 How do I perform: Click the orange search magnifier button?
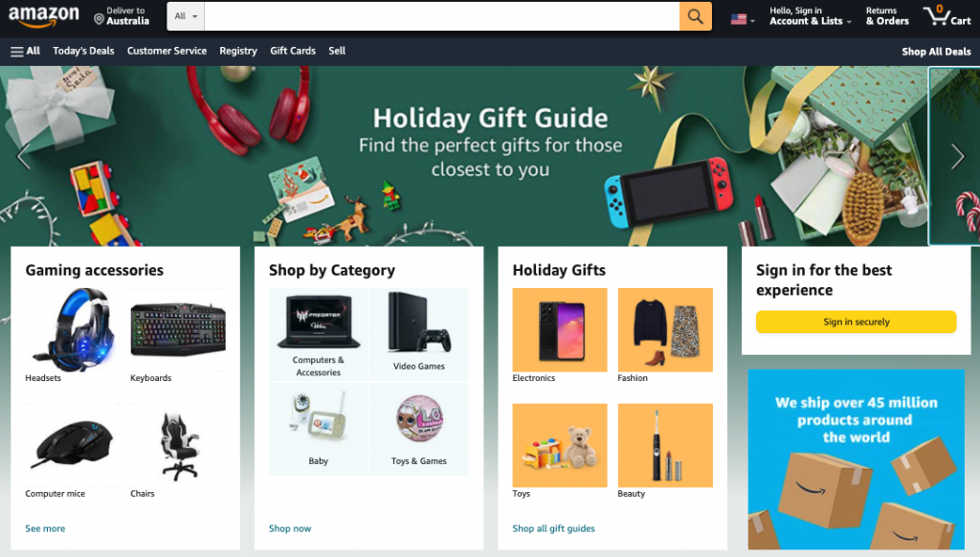695,16
